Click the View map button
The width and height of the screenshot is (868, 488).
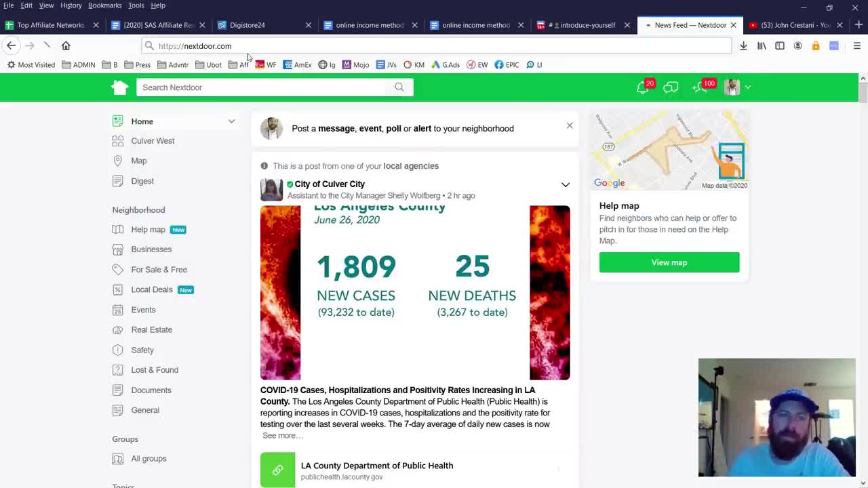pyautogui.click(x=669, y=262)
